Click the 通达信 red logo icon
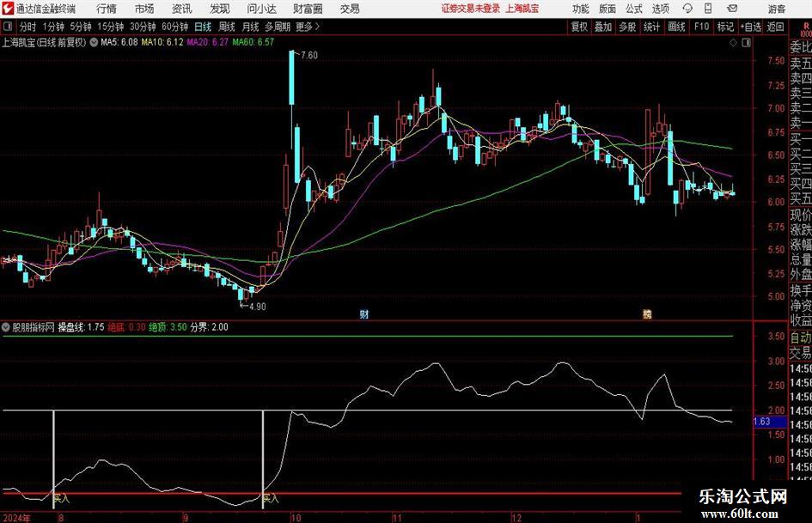 coord(7,9)
